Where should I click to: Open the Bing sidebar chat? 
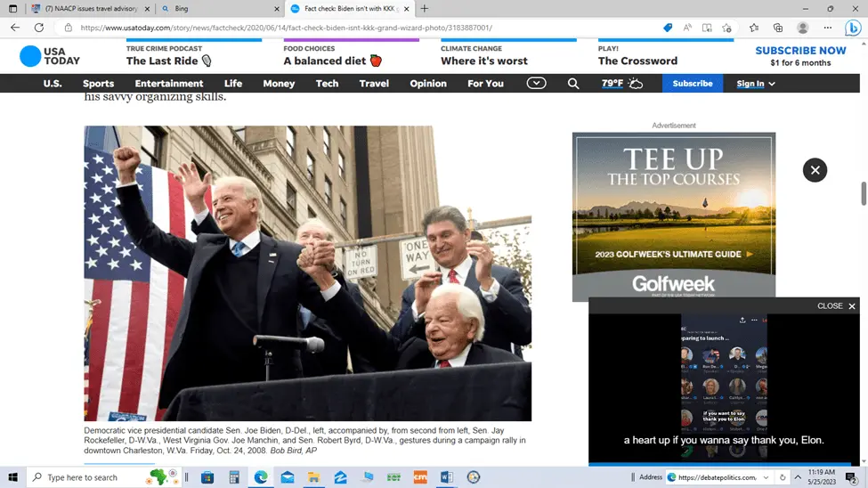[853, 28]
